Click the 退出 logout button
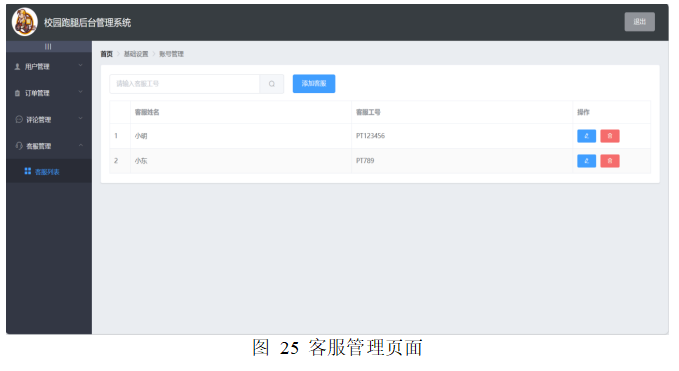 point(640,22)
